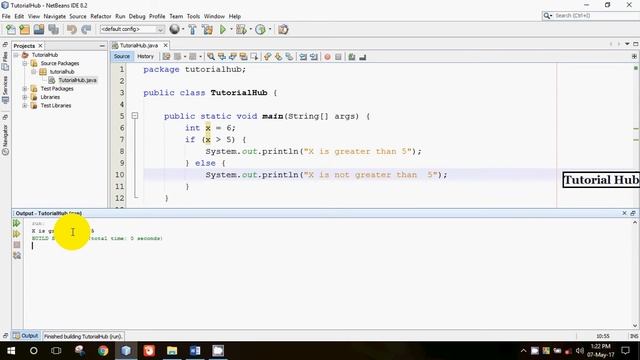
Task: Click the Task View taskbar icon
Action: (56, 351)
